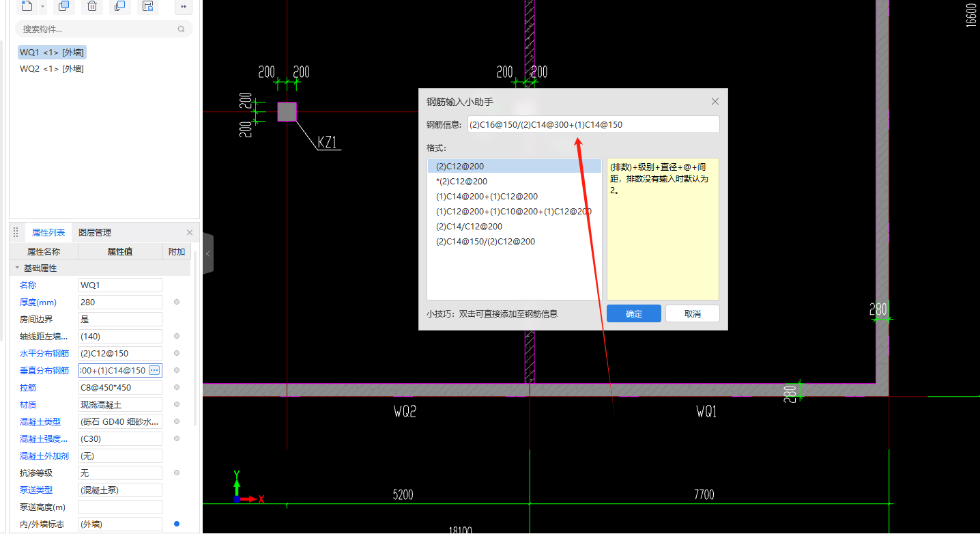
Task: Click the 属性值 column header
Action: (x=120, y=251)
